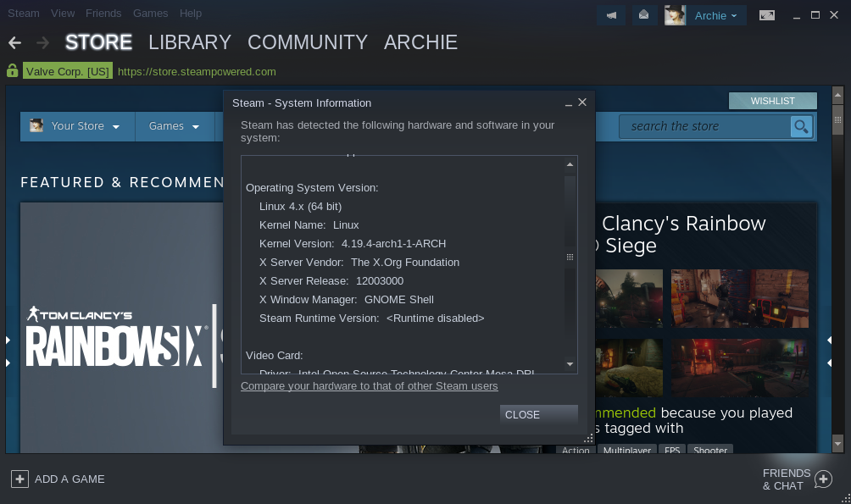851x504 pixels.
Task: Expand the Games store dropdown
Action: [196, 126]
